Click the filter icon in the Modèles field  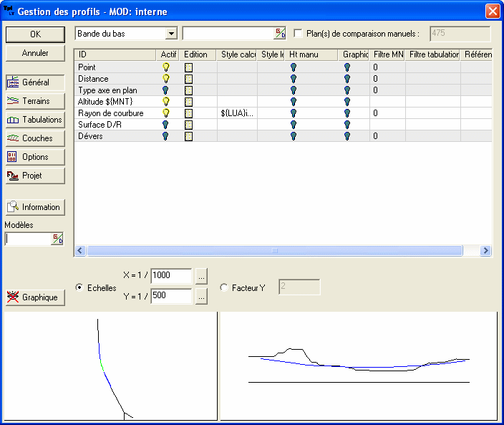(57, 239)
